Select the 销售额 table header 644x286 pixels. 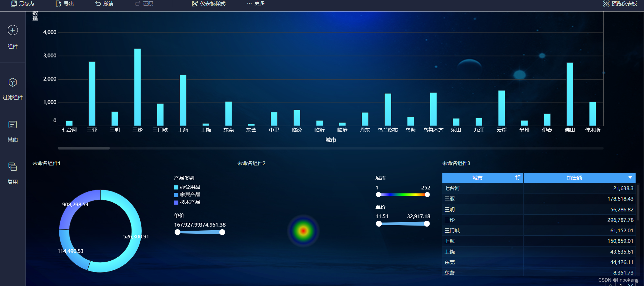pos(580,178)
